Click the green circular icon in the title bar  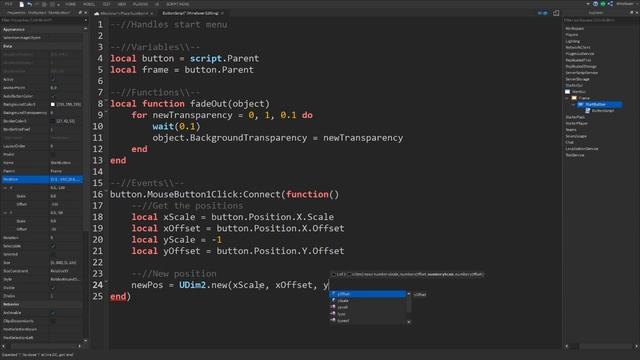pos(603,4)
